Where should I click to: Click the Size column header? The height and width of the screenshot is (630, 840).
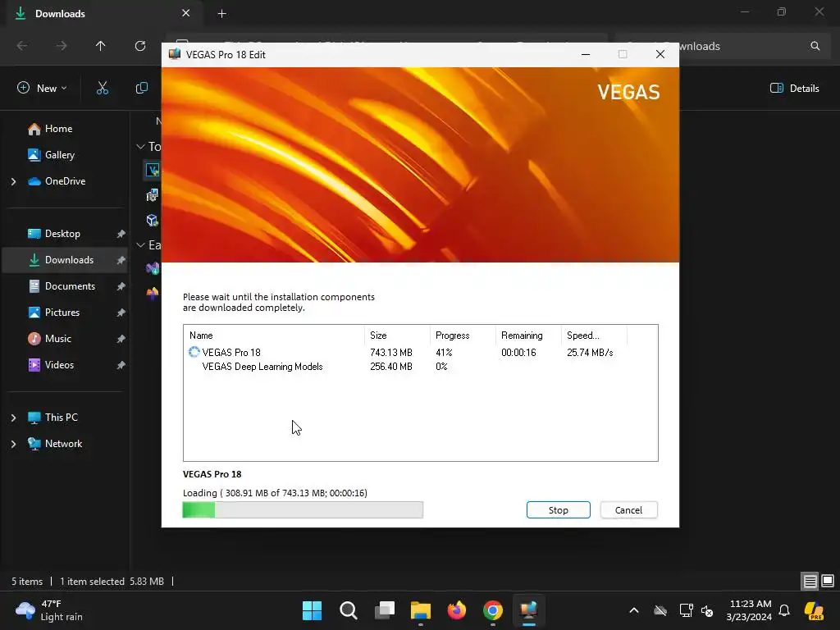tap(397, 336)
